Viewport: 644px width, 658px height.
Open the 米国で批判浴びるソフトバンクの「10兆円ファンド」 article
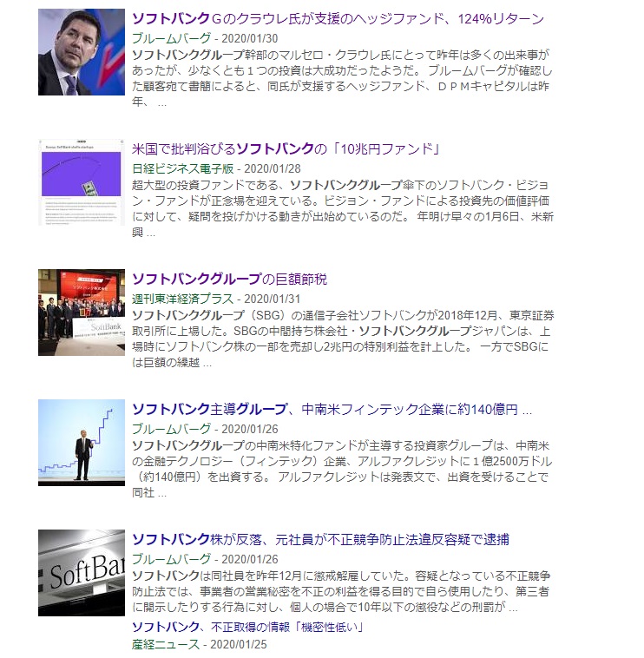pos(286,149)
